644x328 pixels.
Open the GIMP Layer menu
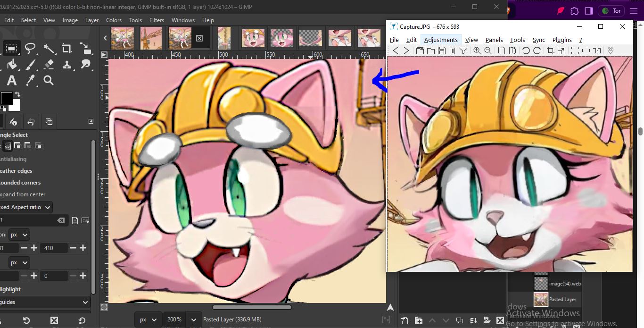point(92,20)
